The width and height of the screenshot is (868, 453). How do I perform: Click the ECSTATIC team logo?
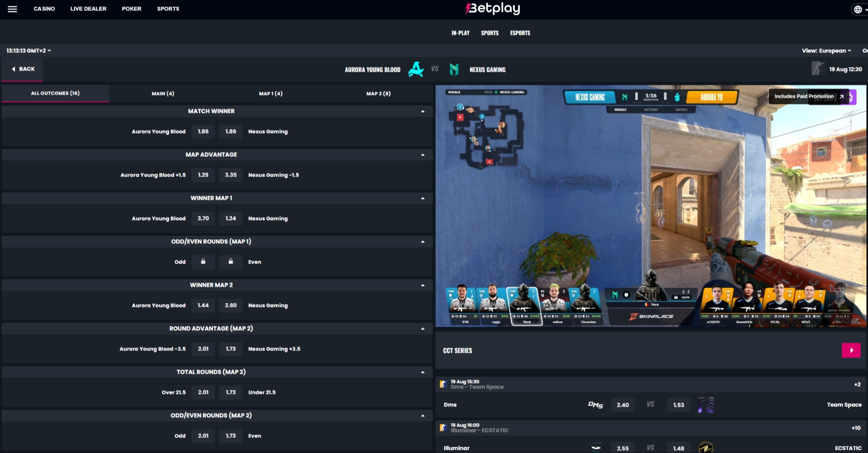pos(706,448)
